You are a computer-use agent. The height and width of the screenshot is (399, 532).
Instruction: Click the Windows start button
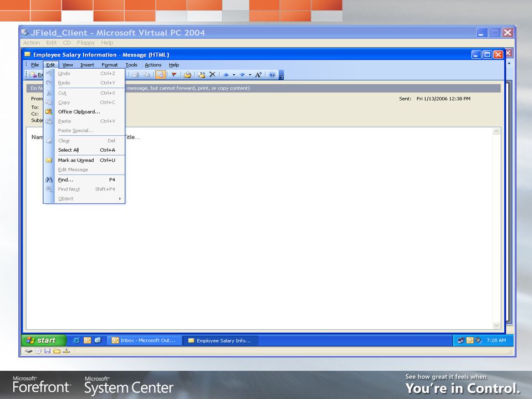43,340
